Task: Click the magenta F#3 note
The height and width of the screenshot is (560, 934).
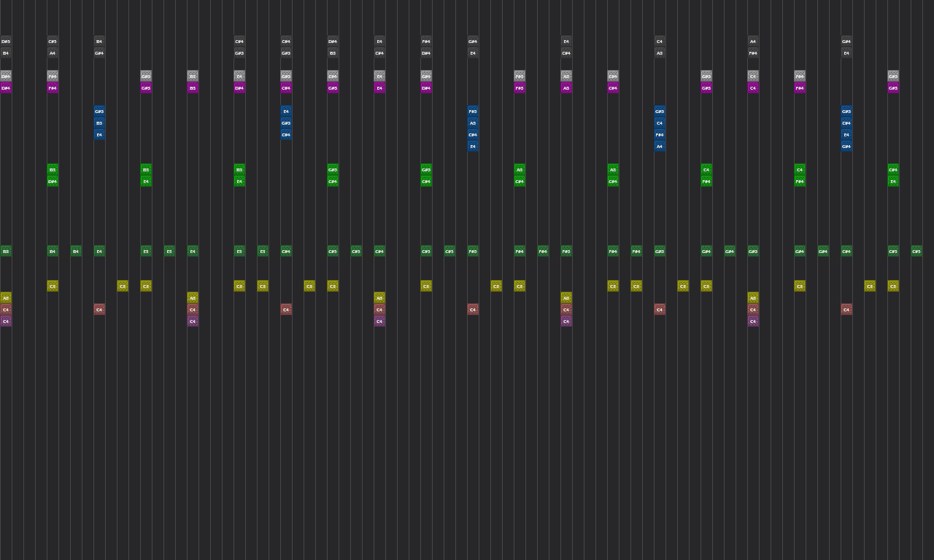Action: click(x=520, y=88)
